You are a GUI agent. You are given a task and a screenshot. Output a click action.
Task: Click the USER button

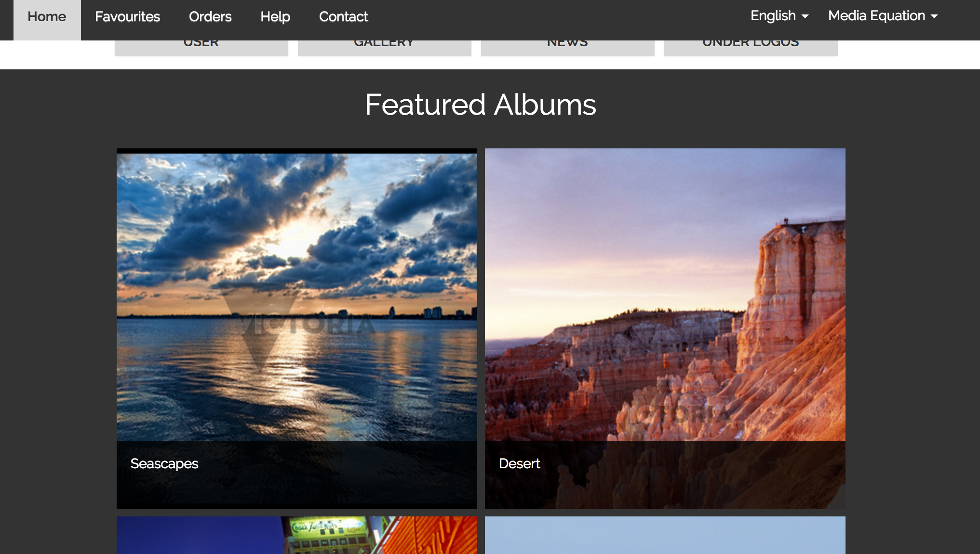[201, 47]
